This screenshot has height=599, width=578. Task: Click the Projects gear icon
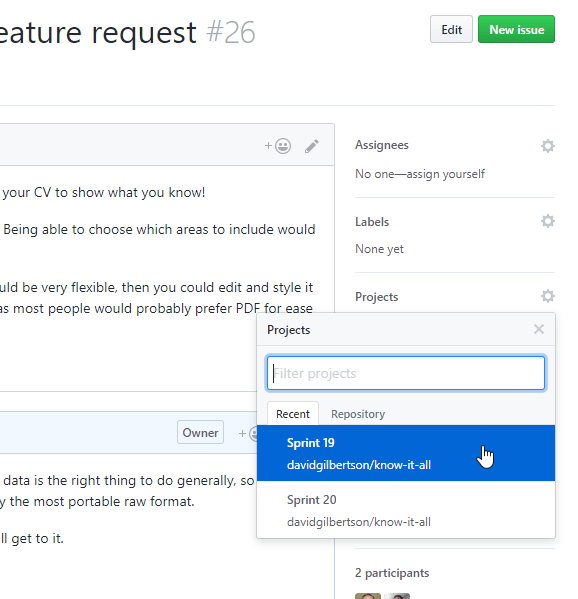click(547, 296)
